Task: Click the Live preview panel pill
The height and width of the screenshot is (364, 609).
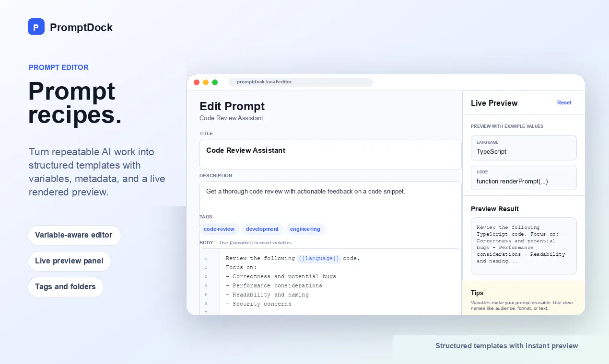Action: pyautogui.click(x=70, y=261)
